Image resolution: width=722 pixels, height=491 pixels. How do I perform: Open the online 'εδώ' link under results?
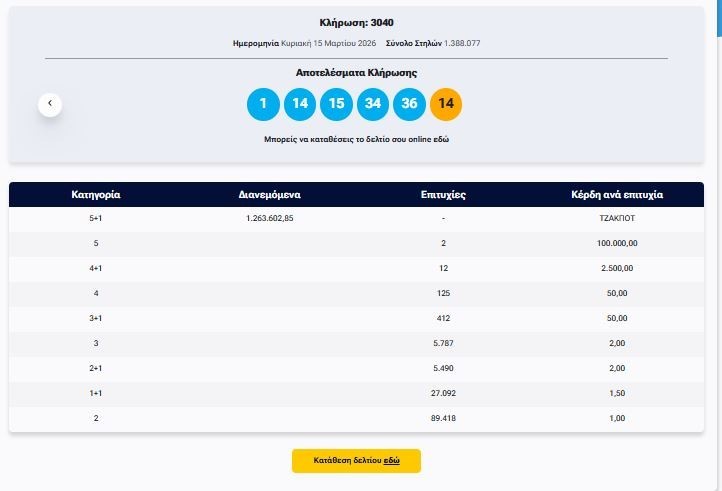pos(441,139)
